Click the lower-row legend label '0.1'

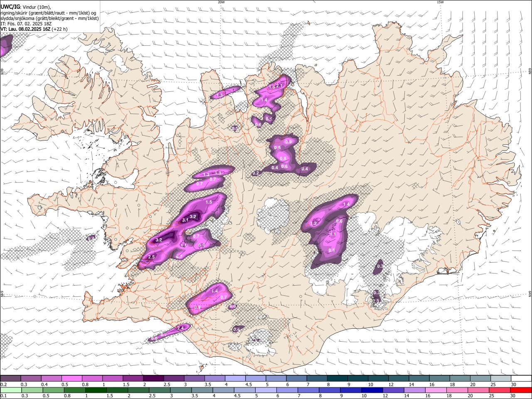click(x=3, y=396)
